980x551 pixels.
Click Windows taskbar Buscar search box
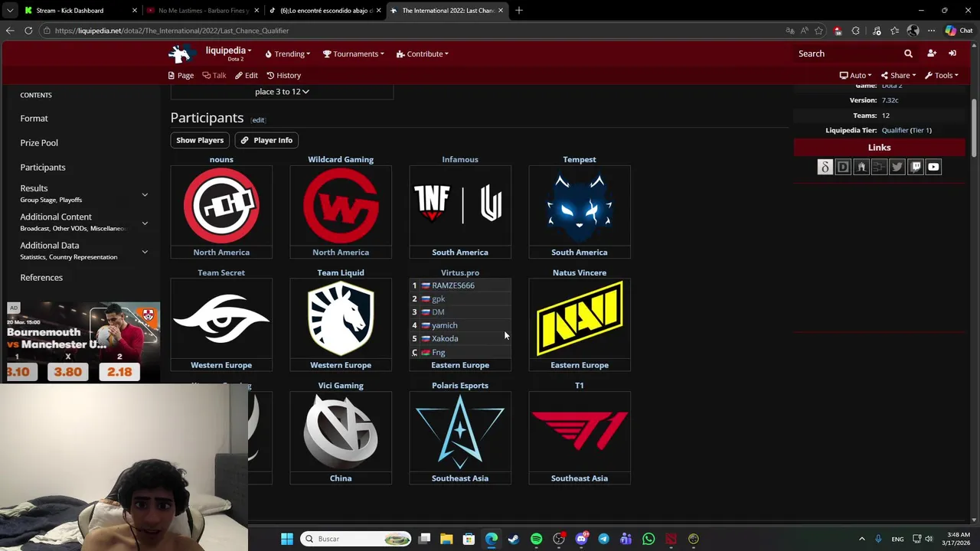(x=356, y=539)
